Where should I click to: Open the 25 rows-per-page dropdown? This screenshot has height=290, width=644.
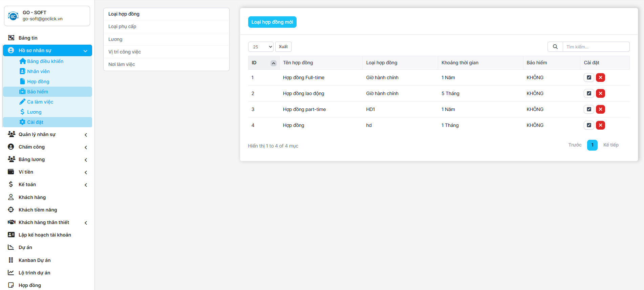[x=261, y=47]
